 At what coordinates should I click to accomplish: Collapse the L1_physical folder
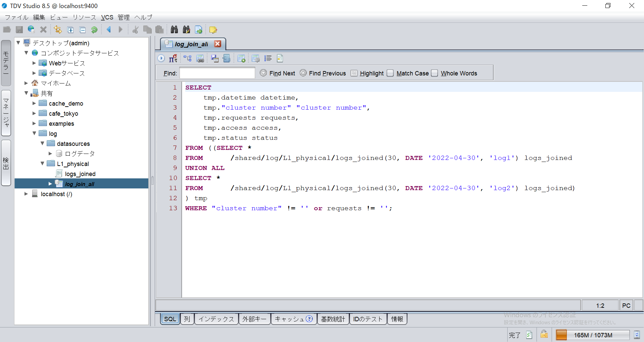pyautogui.click(x=42, y=163)
